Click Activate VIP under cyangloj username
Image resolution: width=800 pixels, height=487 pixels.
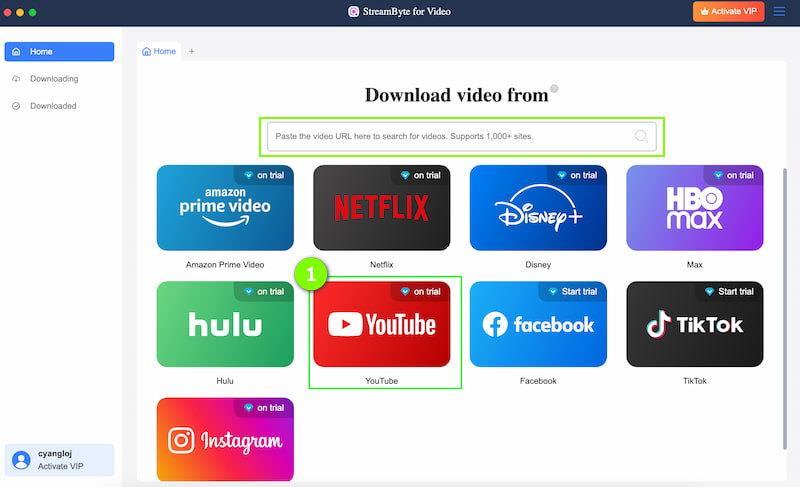click(60, 466)
